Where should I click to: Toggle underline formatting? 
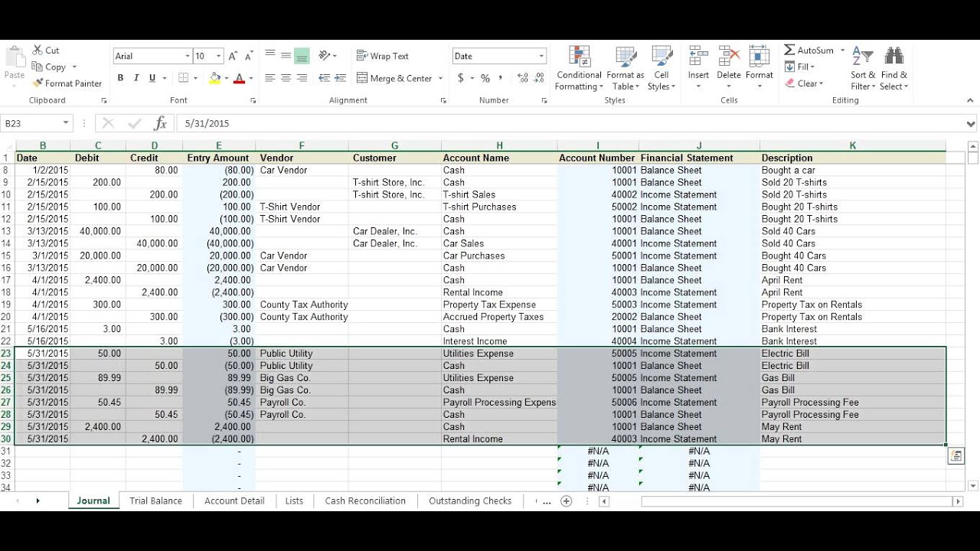tap(152, 78)
